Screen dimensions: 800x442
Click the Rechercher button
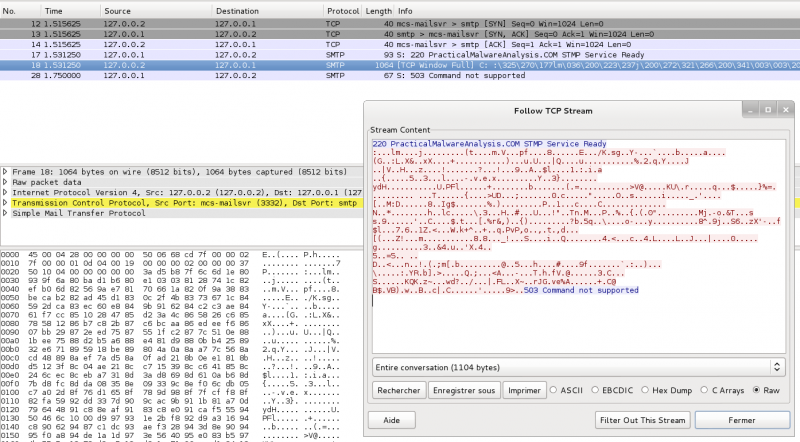pos(398,389)
